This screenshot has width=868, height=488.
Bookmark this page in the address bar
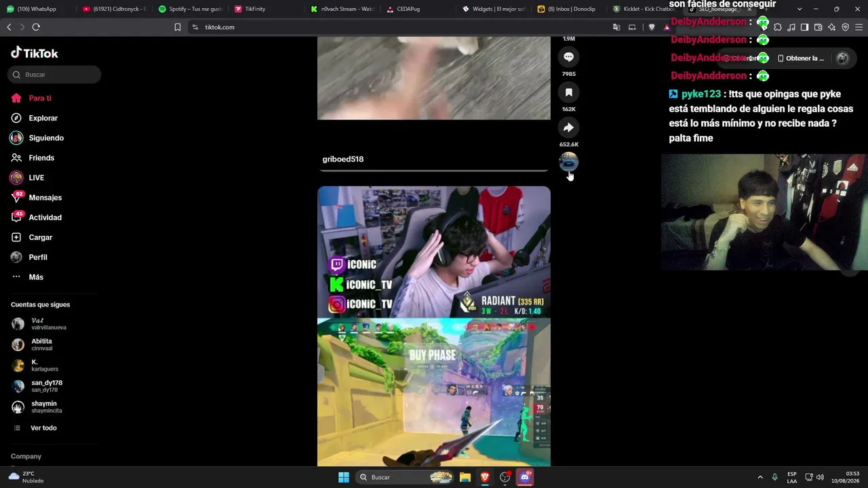[x=178, y=27]
